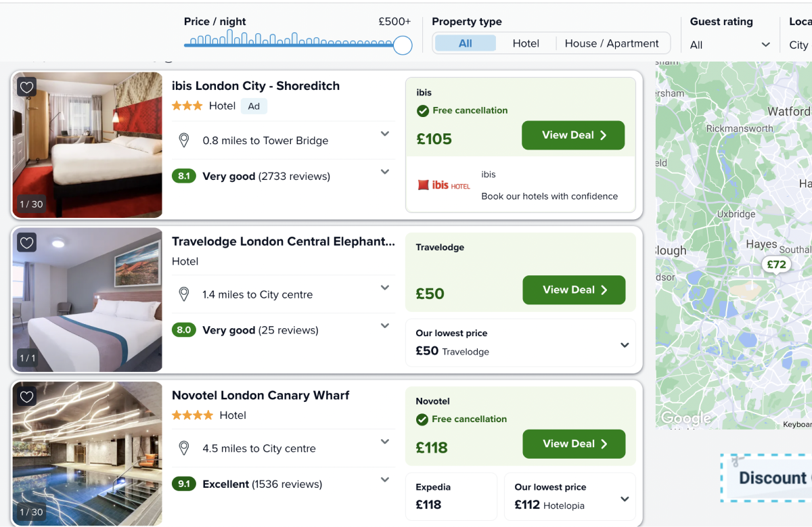This screenshot has width=812, height=527.
Task: Click the ibis HOTEL logo
Action: [444, 185]
